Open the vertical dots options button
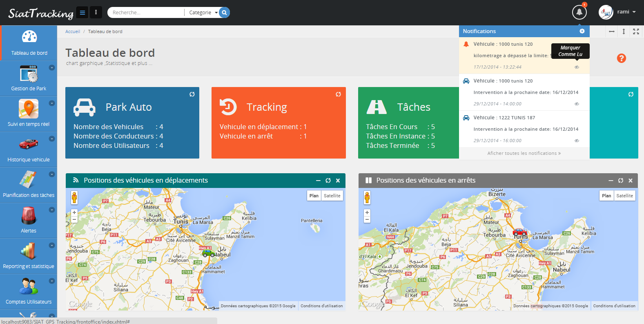Image resolution: width=644 pixels, height=324 pixels. pyautogui.click(x=96, y=13)
